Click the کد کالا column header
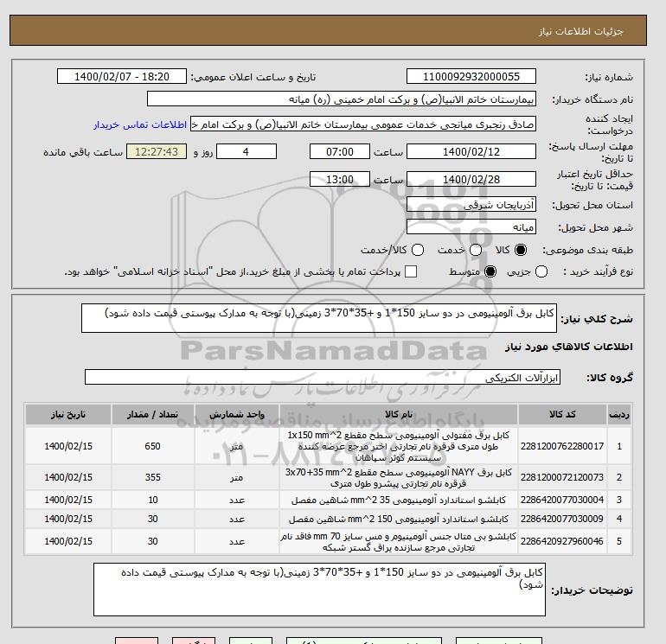Image resolution: width=666 pixels, height=644 pixels. 562,414
